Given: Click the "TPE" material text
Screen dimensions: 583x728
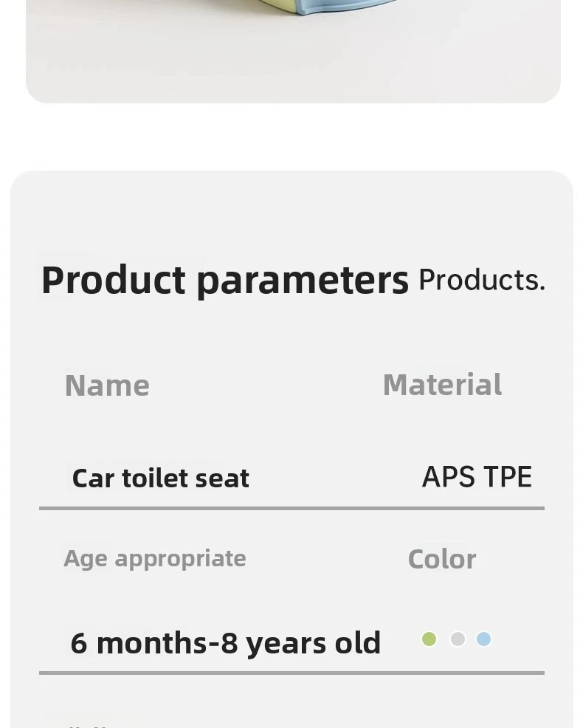Looking at the screenshot, I should (508, 477).
